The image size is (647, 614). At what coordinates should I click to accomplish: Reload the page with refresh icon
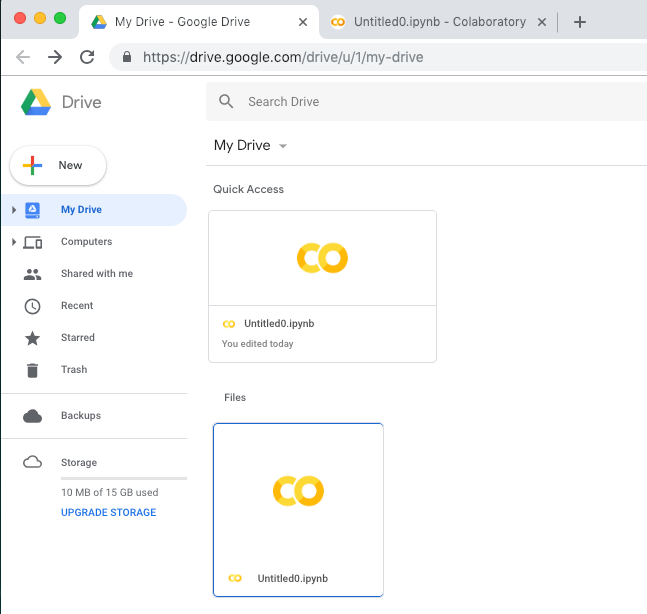[87, 57]
